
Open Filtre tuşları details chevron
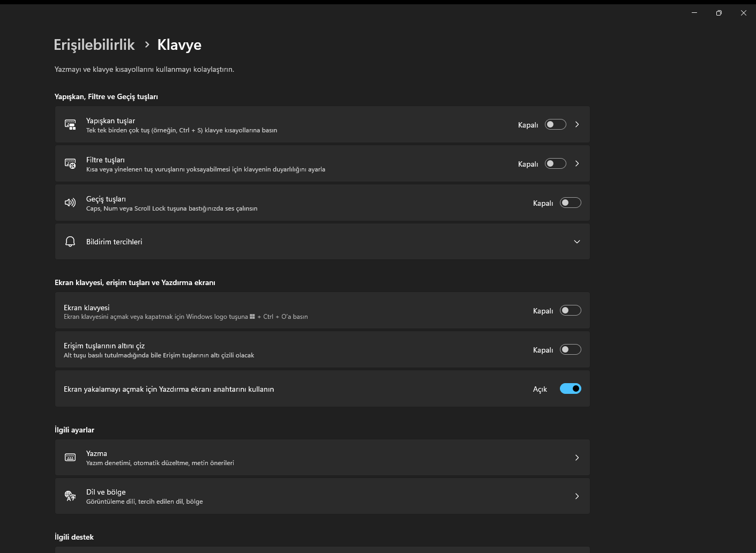(x=577, y=163)
